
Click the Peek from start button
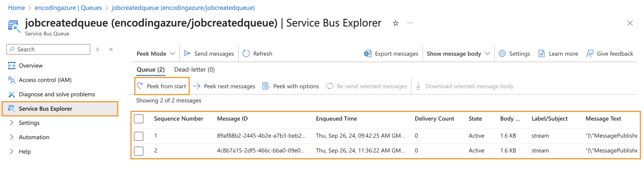pos(162,86)
